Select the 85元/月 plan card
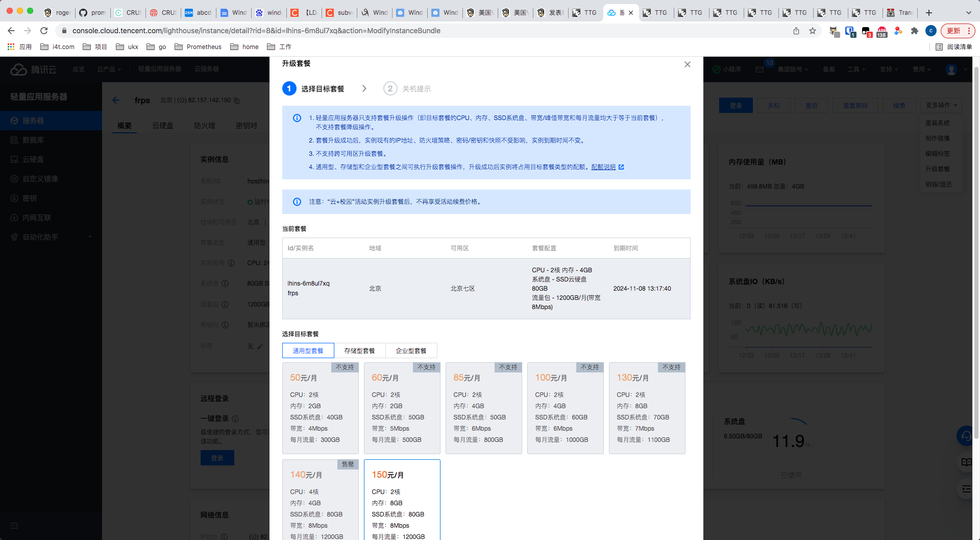980x540 pixels. coord(484,408)
